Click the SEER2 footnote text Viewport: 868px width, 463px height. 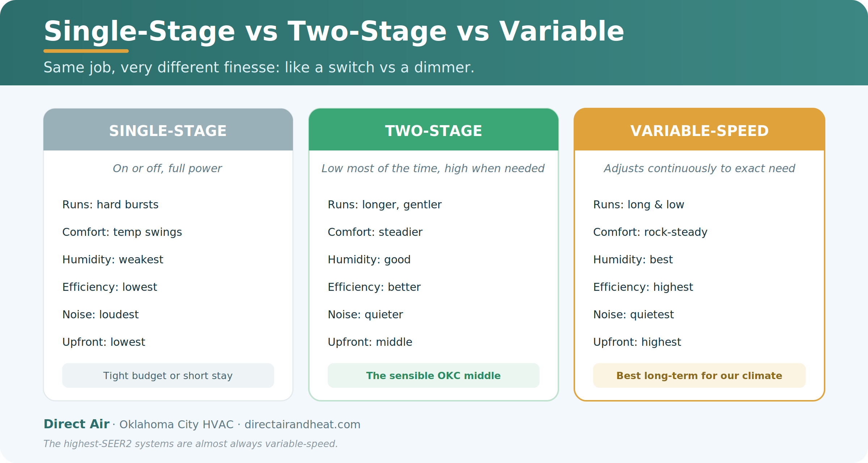191,444
